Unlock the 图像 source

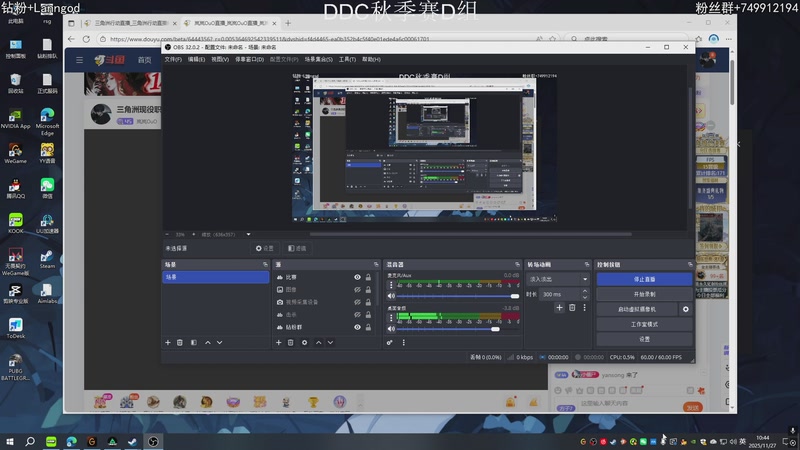(368, 289)
